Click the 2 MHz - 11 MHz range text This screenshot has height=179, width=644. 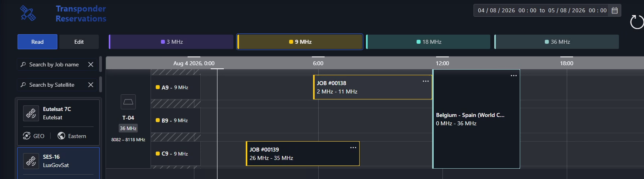point(337,91)
